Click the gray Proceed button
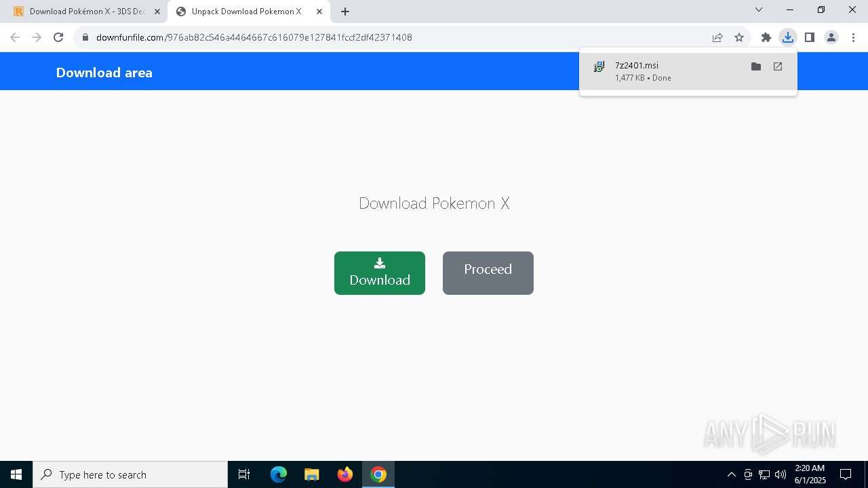 coord(488,273)
